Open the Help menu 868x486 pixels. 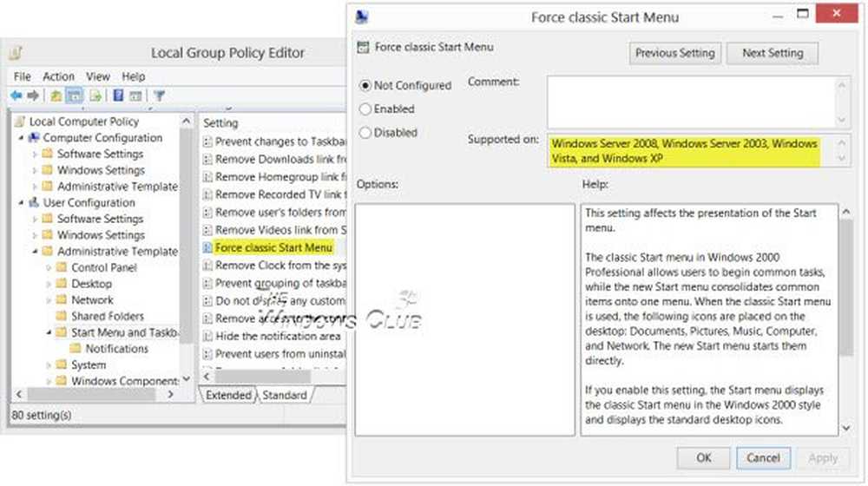[x=134, y=76]
